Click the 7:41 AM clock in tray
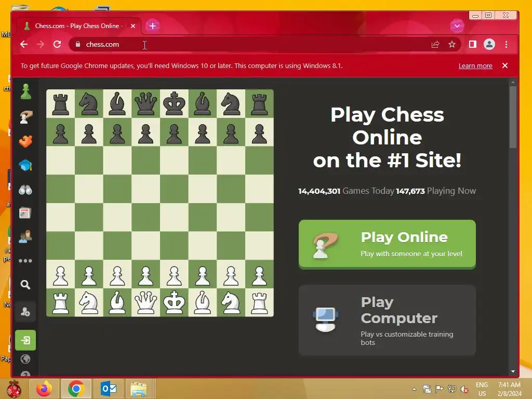 509,389
